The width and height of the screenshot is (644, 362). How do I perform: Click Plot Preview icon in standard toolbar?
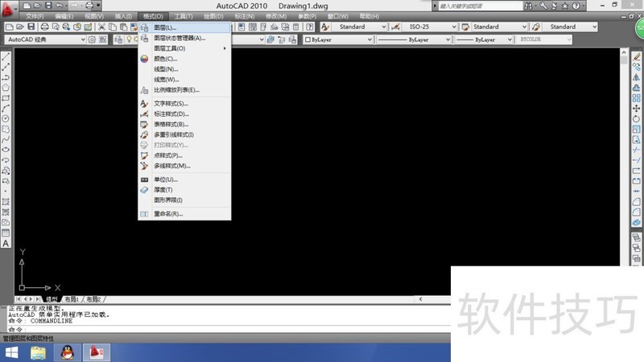click(x=55, y=27)
